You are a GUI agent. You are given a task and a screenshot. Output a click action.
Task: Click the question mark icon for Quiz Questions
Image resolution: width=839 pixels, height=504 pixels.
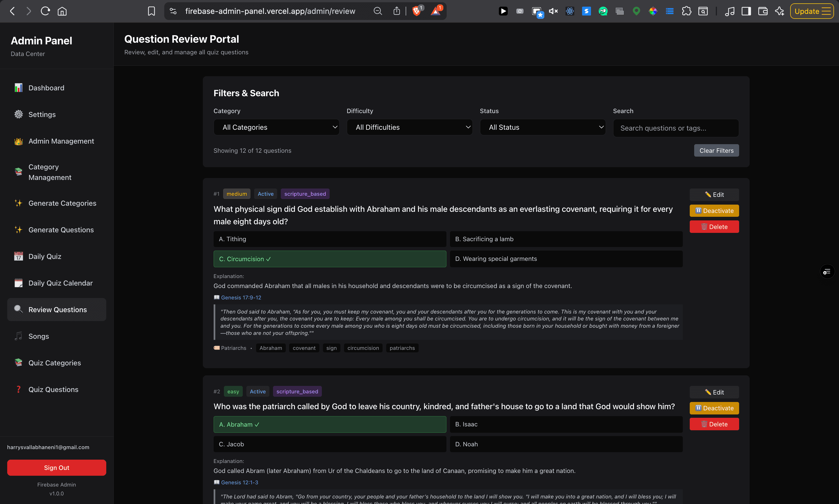pyautogui.click(x=18, y=389)
